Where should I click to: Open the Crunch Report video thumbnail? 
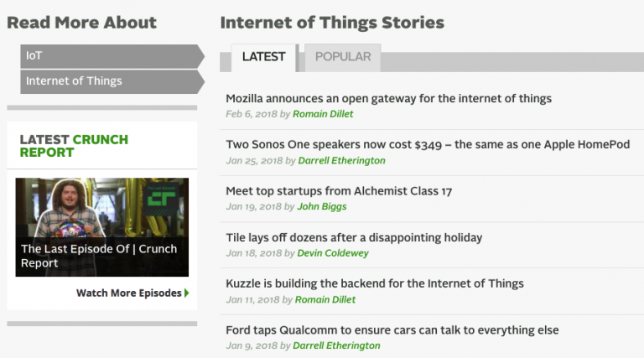(101, 208)
